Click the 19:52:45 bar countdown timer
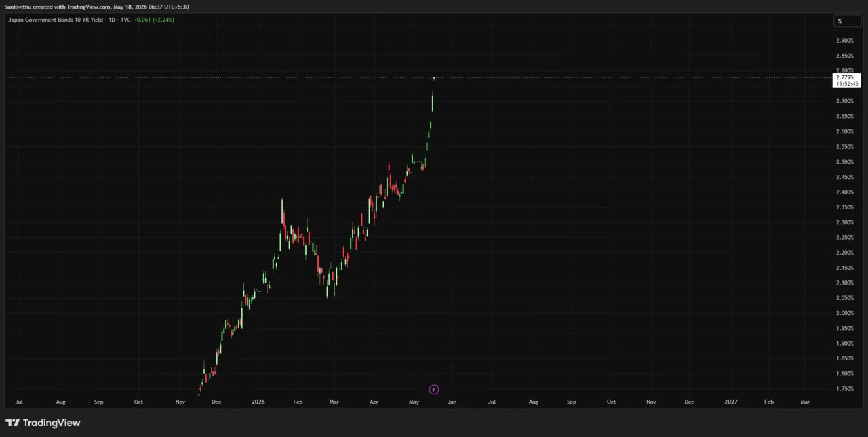The height and width of the screenshot is (437, 868). click(847, 84)
